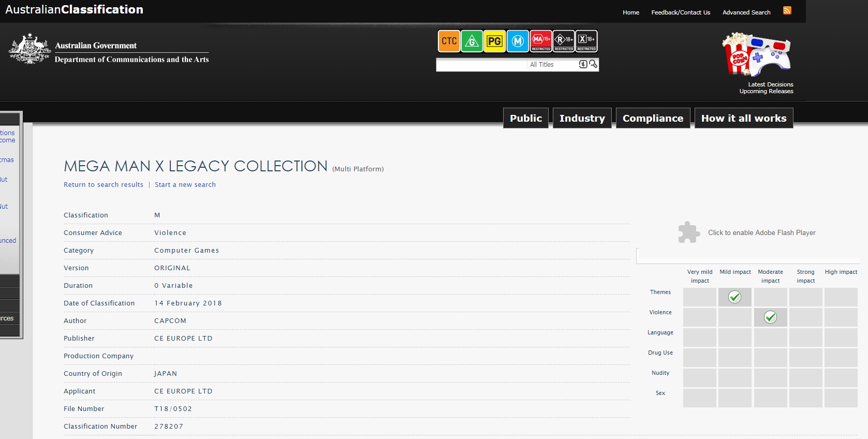868x439 pixels.
Task: Click the Violence moderate impact checkmark
Action: pyautogui.click(x=770, y=317)
